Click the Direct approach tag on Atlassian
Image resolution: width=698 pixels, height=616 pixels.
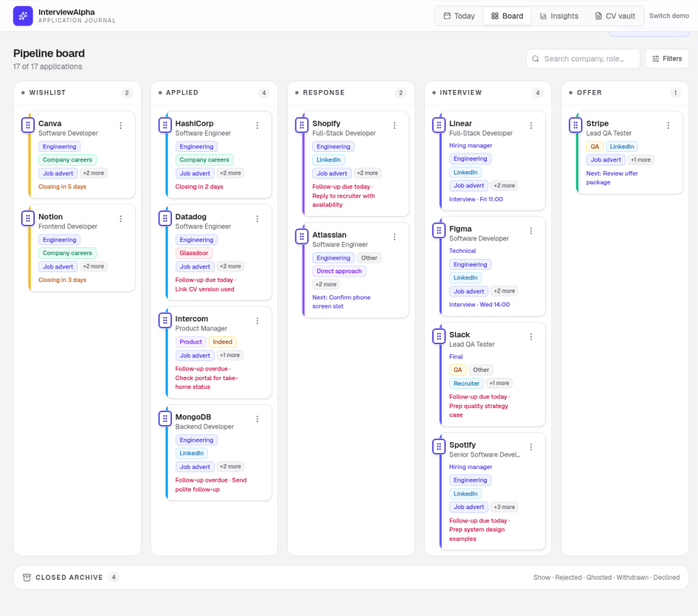click(339, 271)
